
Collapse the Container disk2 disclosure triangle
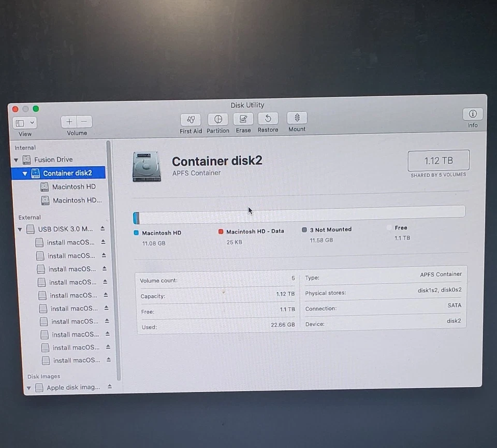[x=24, y=173]
